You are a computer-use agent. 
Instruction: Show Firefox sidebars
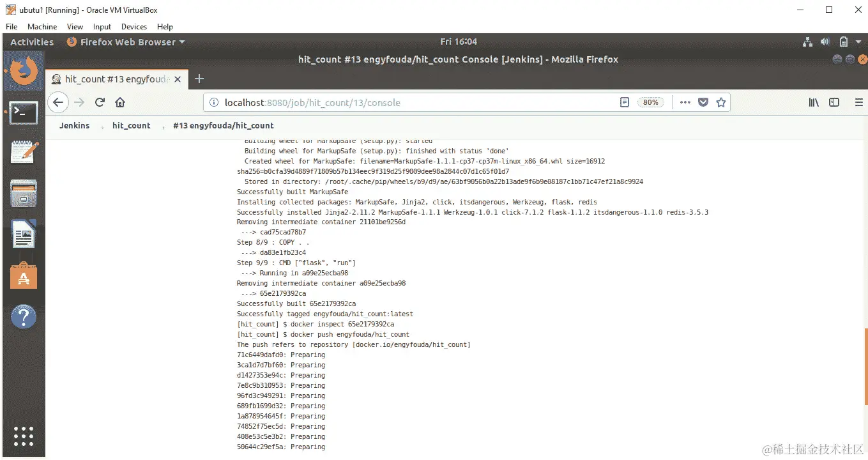click(x=834, y=102)
